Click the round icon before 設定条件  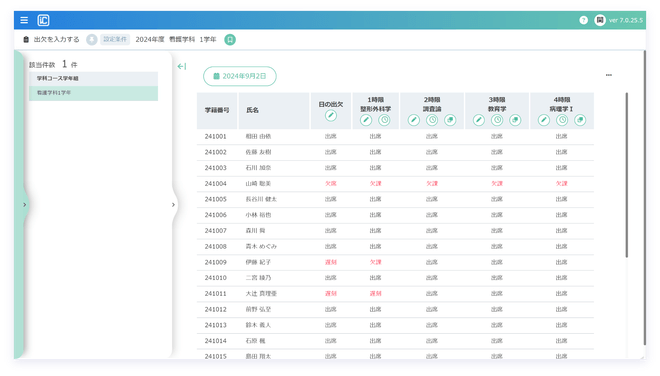click(x=92, y=40)
